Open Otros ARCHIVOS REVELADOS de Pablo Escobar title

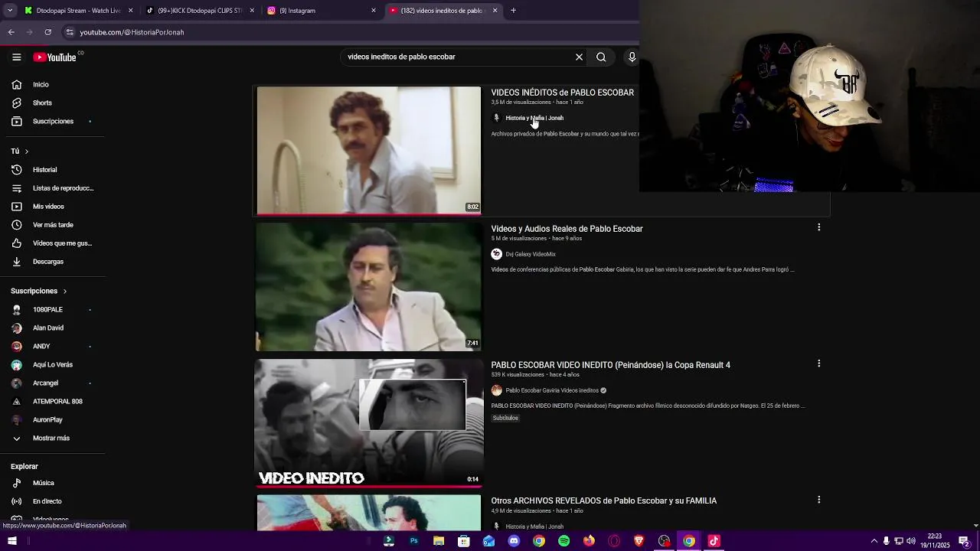point(603,500)
